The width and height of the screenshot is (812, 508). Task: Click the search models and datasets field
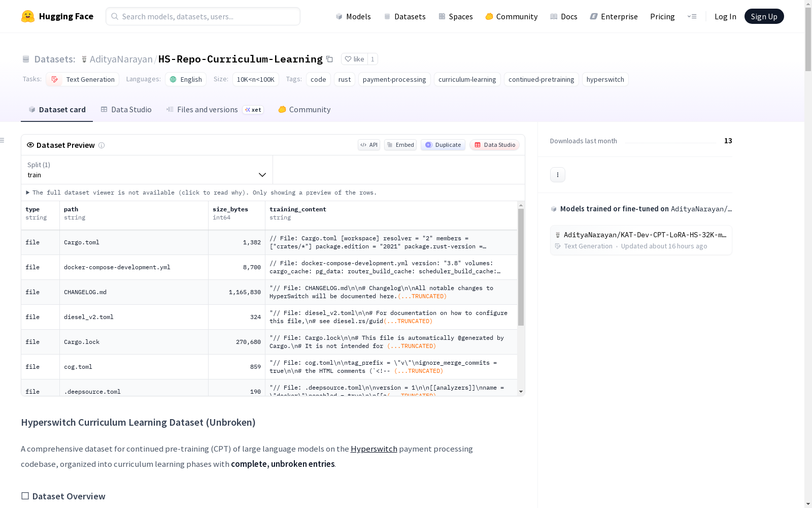tap(203, 16)
